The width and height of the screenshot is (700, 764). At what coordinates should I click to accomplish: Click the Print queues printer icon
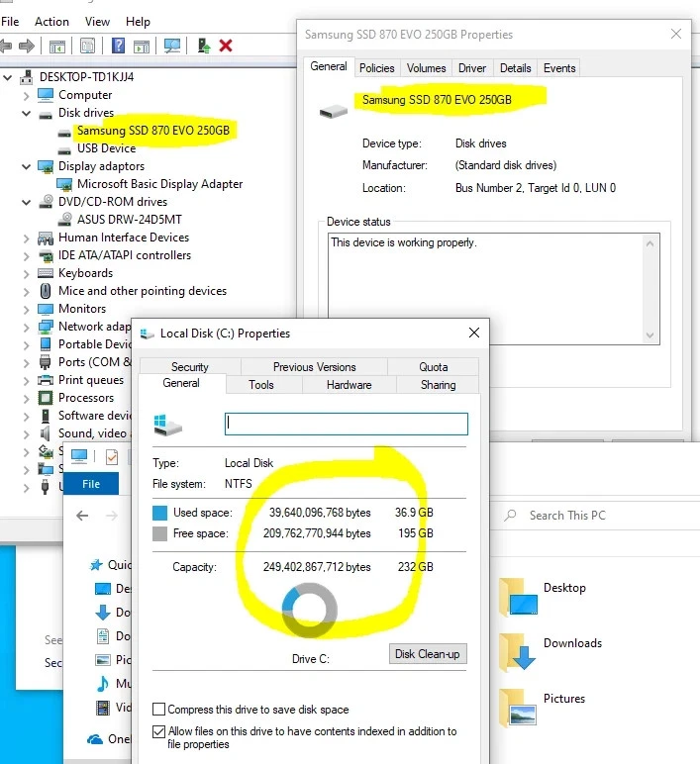click(46, 380)
